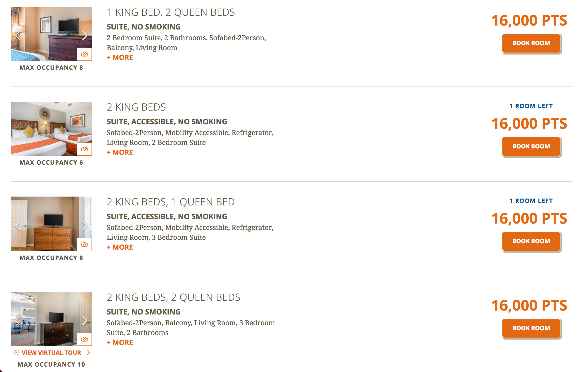Expand + MORE for 2 King 2 Queen suite
Viewport: 588px width, 372px height.
(x=120, y=343)
